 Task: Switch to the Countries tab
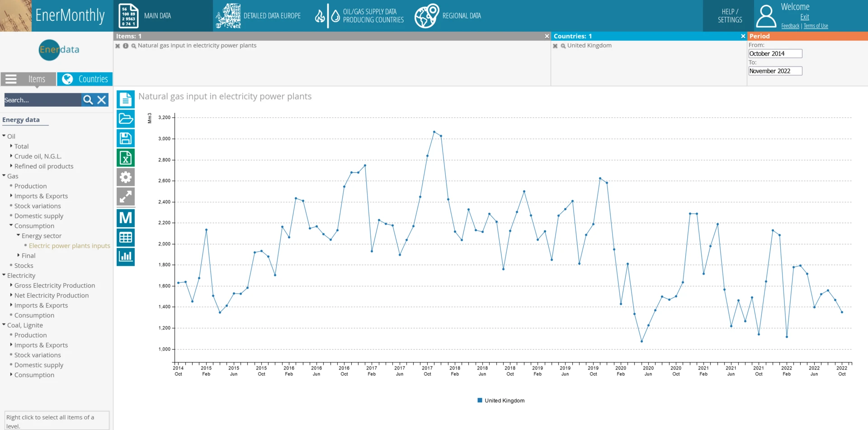click(85, 79)
